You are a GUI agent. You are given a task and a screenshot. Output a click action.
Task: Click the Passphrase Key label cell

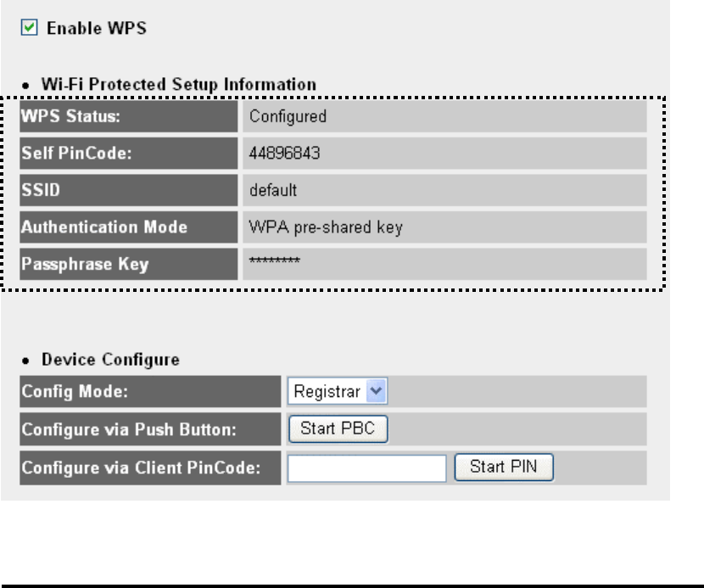128,264
